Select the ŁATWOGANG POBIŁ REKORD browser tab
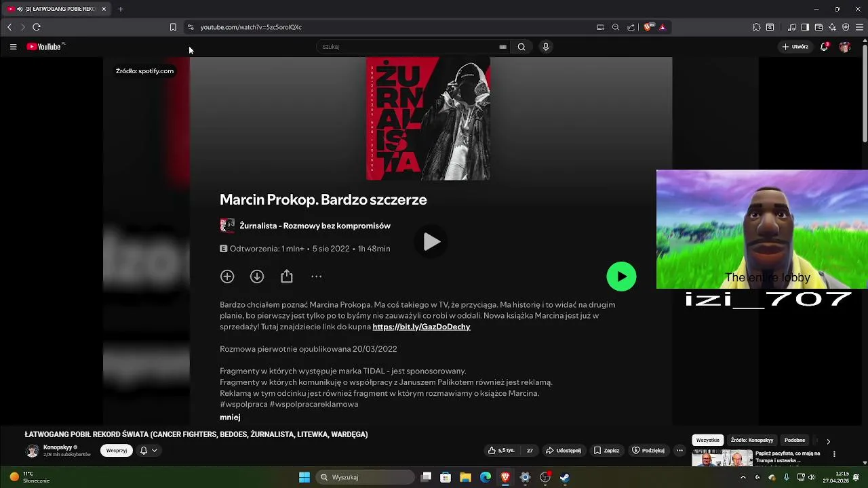This screenshot has width=868, height=488. 57,9
